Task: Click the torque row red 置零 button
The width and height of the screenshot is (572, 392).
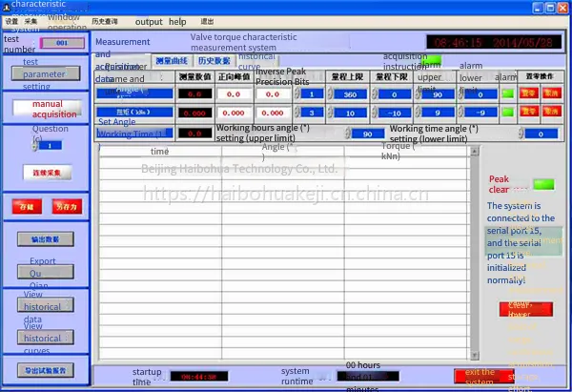Action: [528, 111]
